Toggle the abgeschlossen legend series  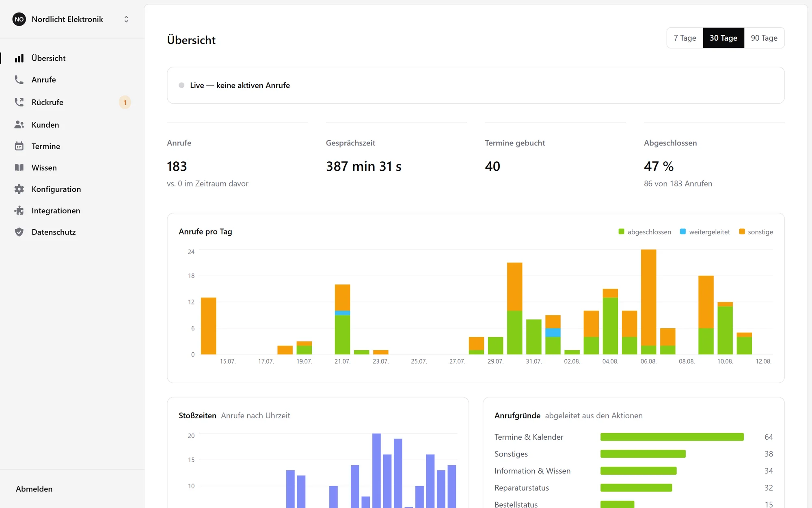point(644,232)
